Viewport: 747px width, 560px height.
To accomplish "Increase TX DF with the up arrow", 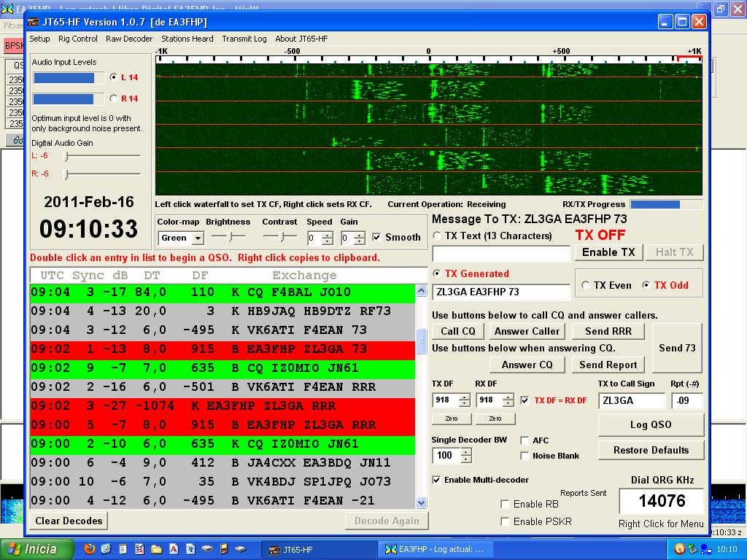I will tap(464, 397).
